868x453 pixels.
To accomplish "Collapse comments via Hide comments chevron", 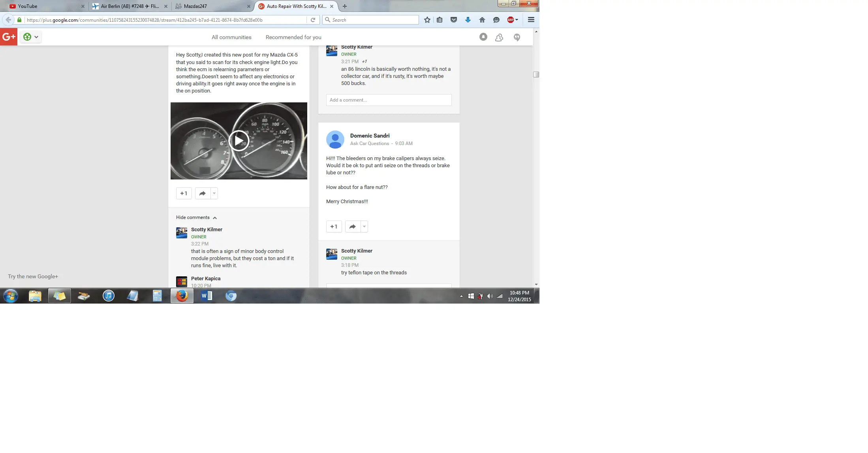I will point(215,218).
